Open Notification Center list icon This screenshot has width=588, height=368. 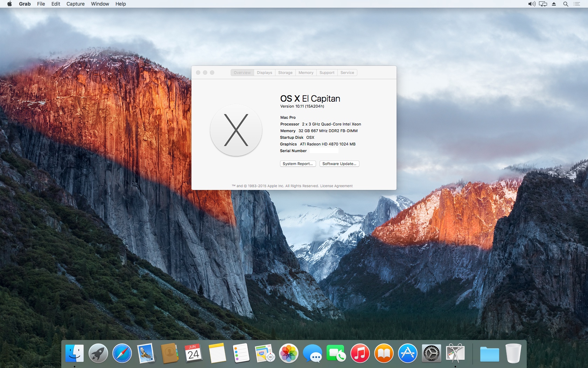point(577,4)
